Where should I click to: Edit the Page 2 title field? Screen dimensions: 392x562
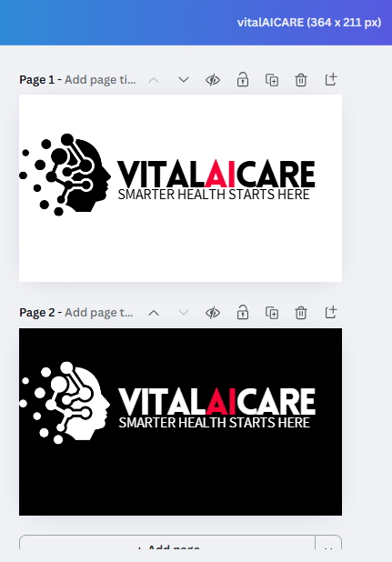coord(99,313)
